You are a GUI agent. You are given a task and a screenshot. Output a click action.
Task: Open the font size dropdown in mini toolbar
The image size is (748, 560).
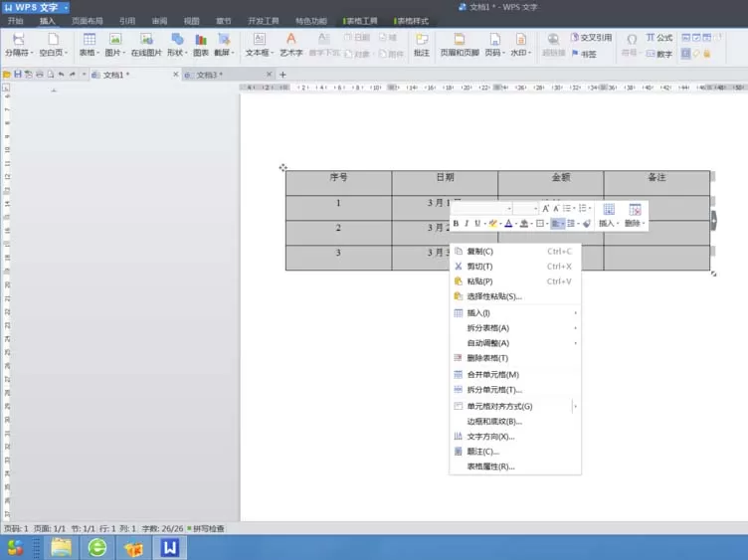535,209
